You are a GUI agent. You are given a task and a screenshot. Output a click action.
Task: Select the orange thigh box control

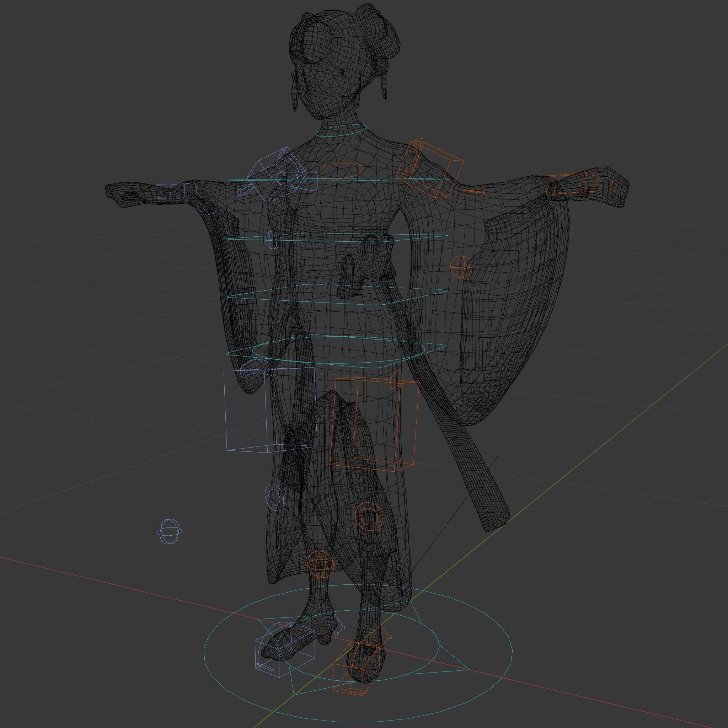point(375,424)
